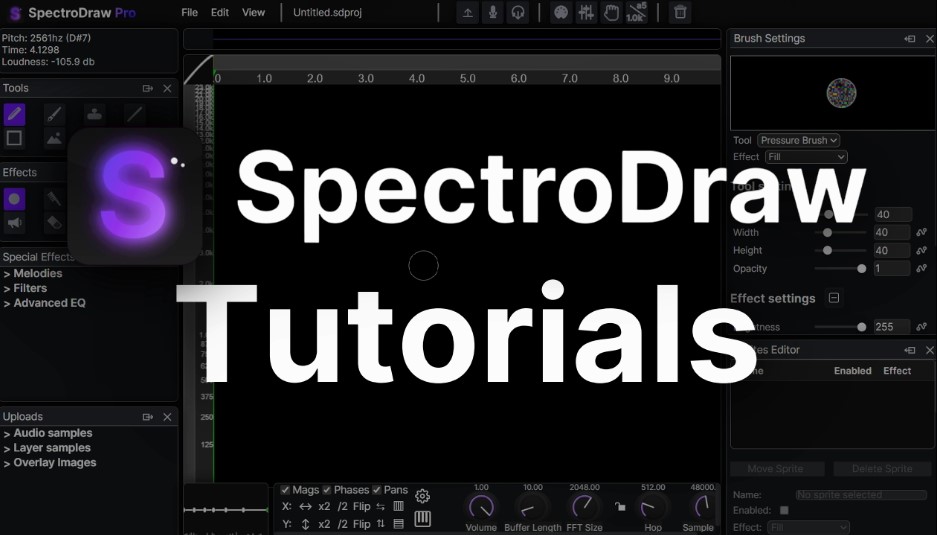Toggle the Pans checkbox
This screenshot has height=535, width=937.
[376, 490]
